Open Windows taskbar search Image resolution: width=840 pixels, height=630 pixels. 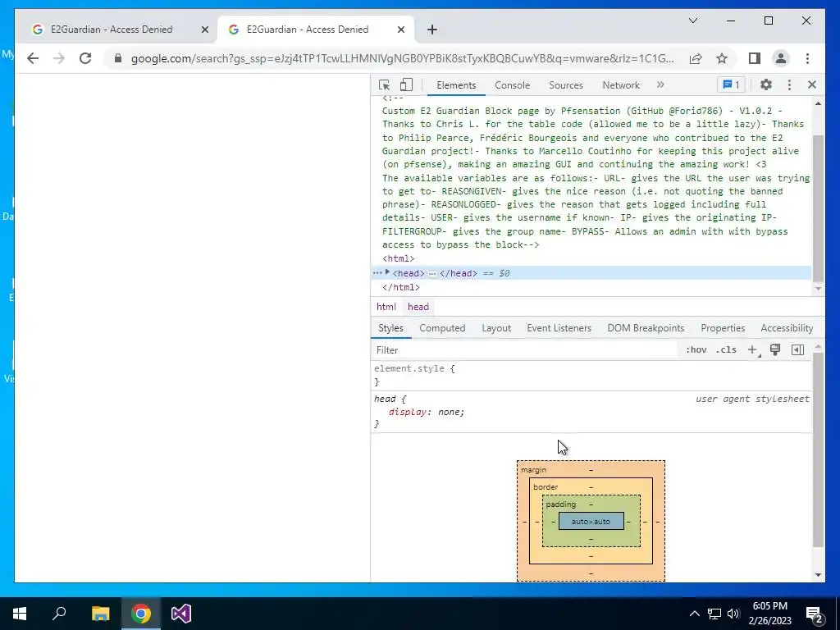[x=59, y=614]
